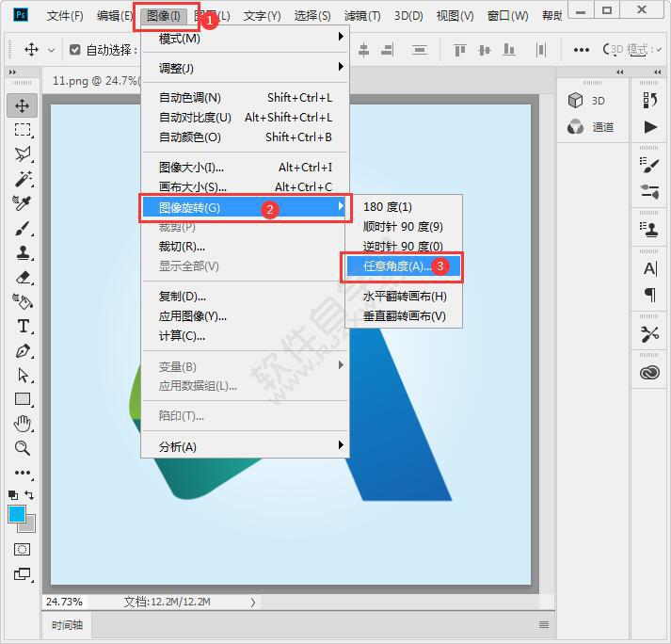Image resolution: width=671 pixels, height=644 pixels.
Task: Select the Polygonal Lasso tool
Action: [x=23, y=153]
